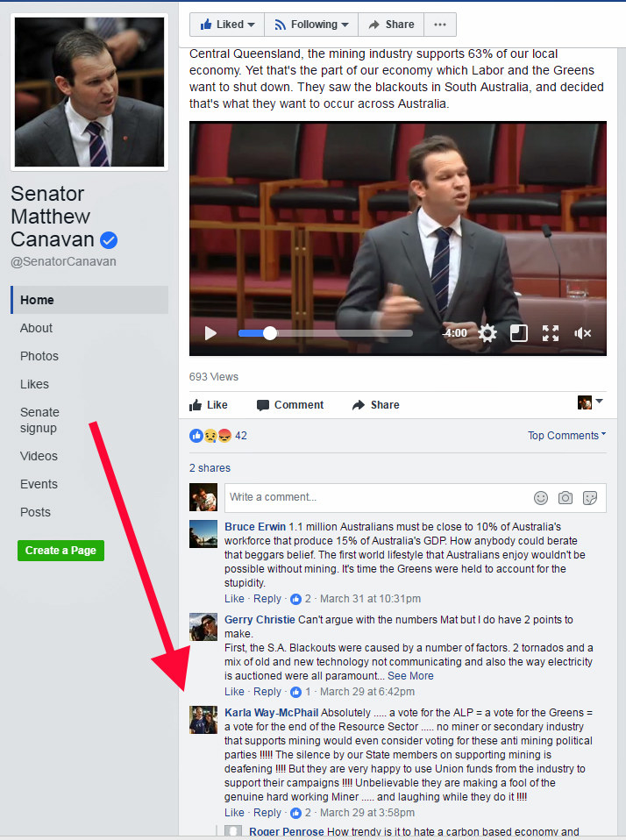This screenshot has height=840, width=626.
Task: Open the Senator's profile picture
Action: tap(89, 92)
